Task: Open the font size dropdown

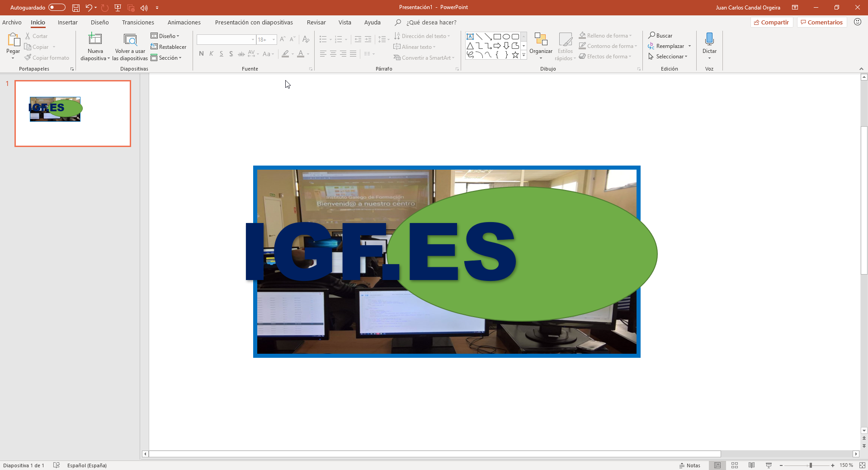Action: pyautogui.click(x=274, y=39)
